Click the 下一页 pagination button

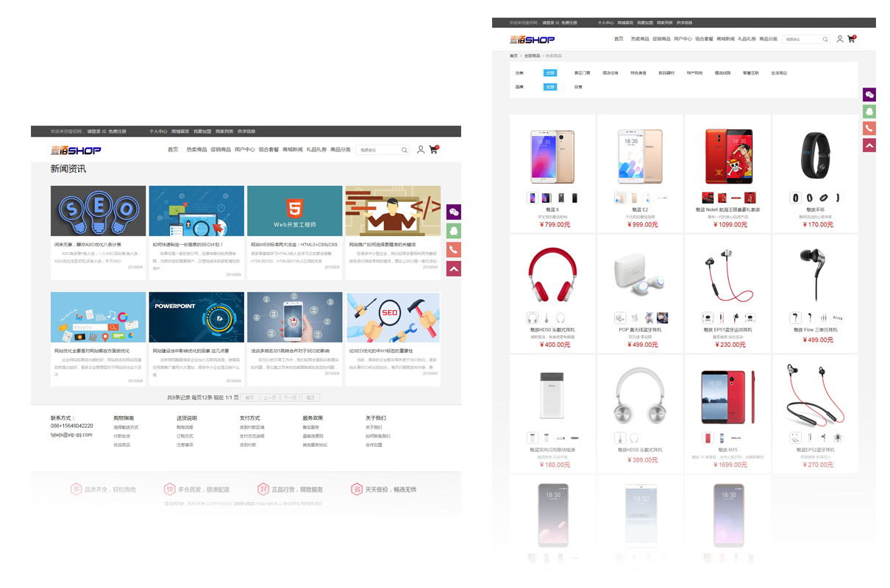(x=290, y=398)
